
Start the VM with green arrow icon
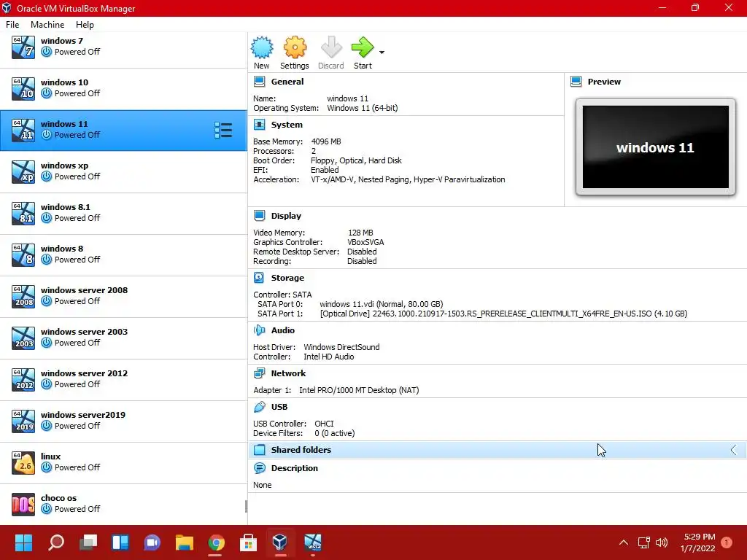[x=363, y=47]
